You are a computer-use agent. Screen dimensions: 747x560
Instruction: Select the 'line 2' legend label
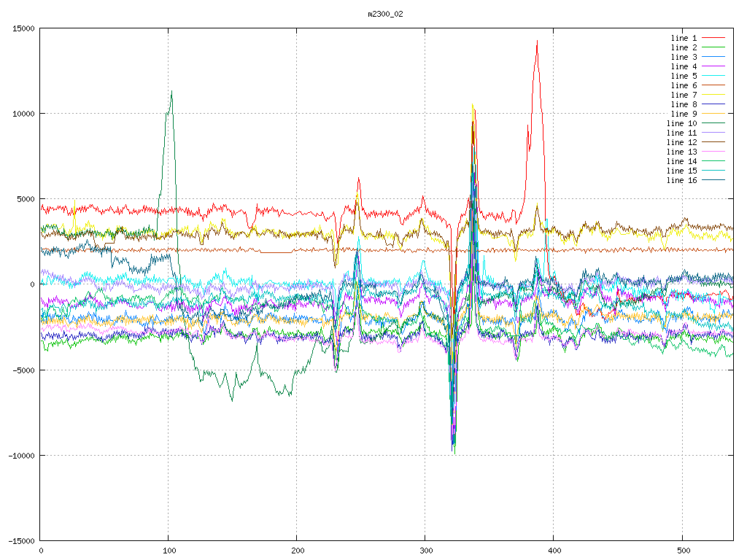684,47
